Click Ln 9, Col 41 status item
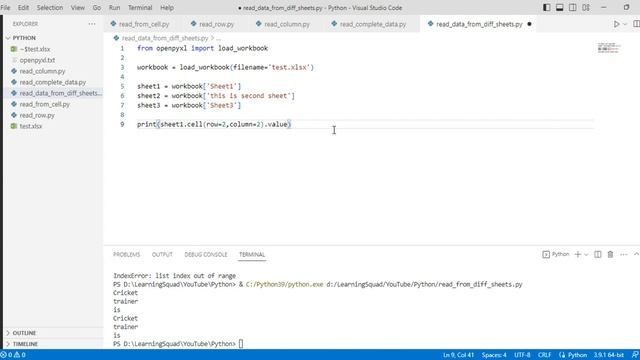The image size is (640, 360). tap(459, 355)
